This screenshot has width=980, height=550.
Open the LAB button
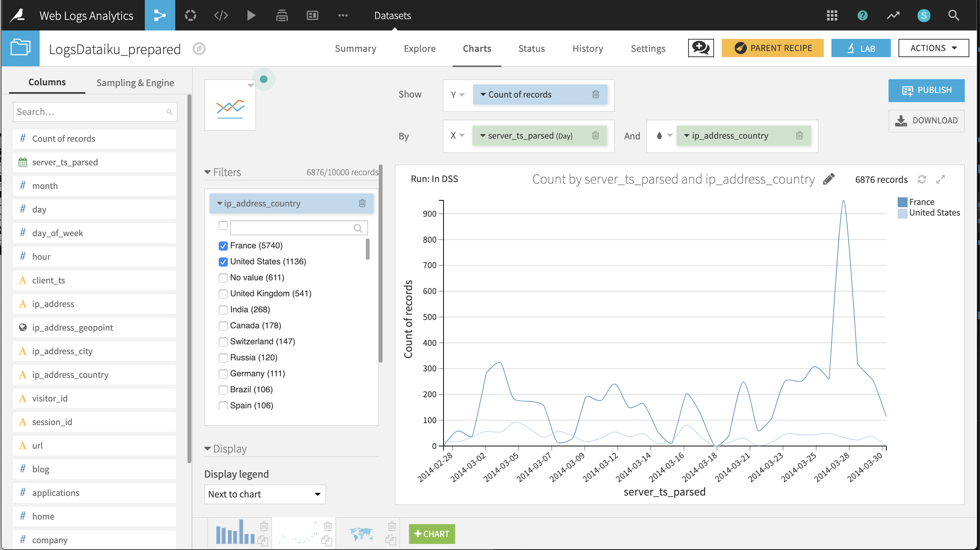pyautogui.click(x=861, y=48)
